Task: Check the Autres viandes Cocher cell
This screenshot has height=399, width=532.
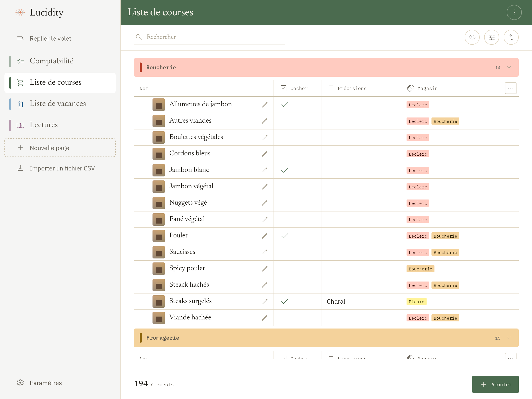Action: coord(297,121)
